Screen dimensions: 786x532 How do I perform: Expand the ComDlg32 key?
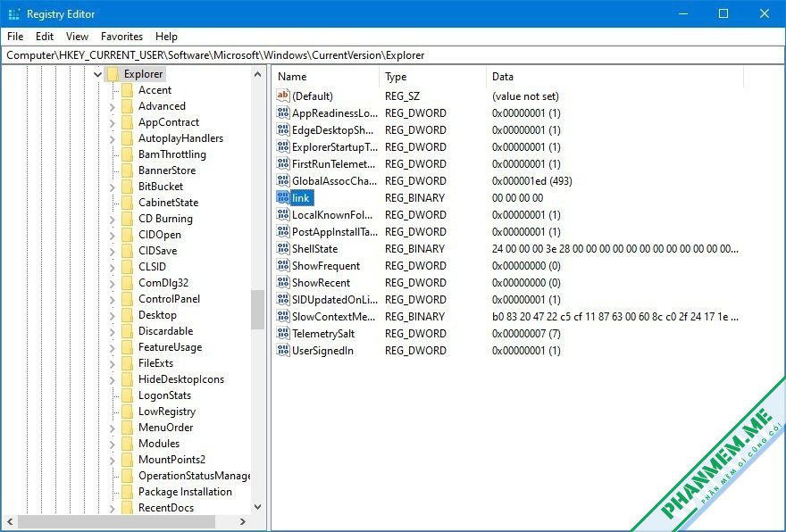113,283
